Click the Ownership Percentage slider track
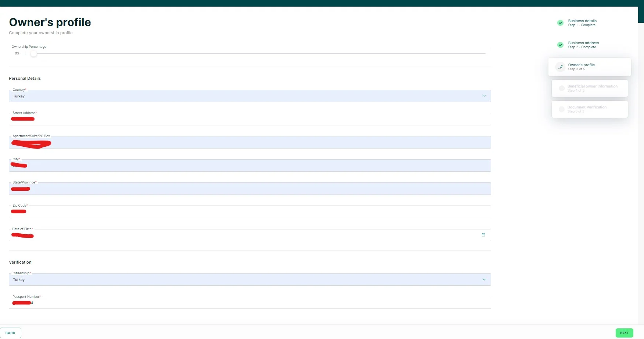The image size is (644, 339). 257,54
